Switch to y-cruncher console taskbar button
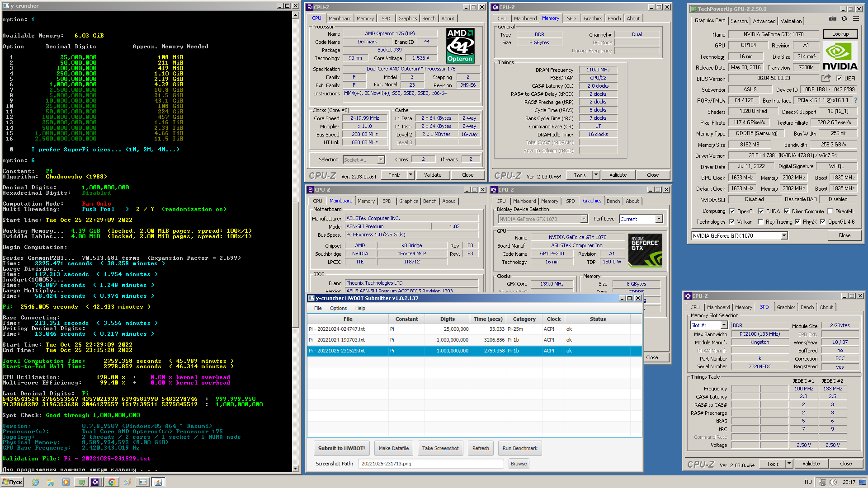 (x=143, y=482)
